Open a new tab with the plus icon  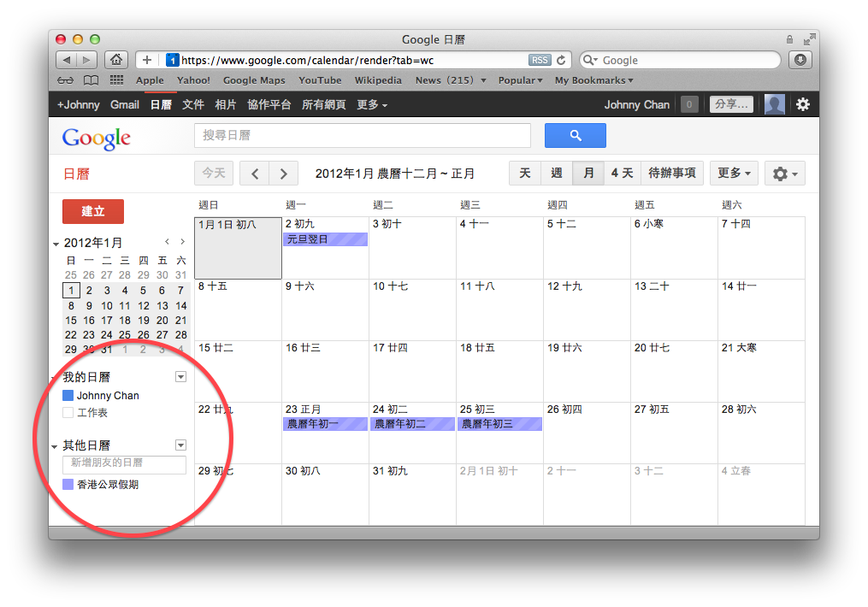146,60
